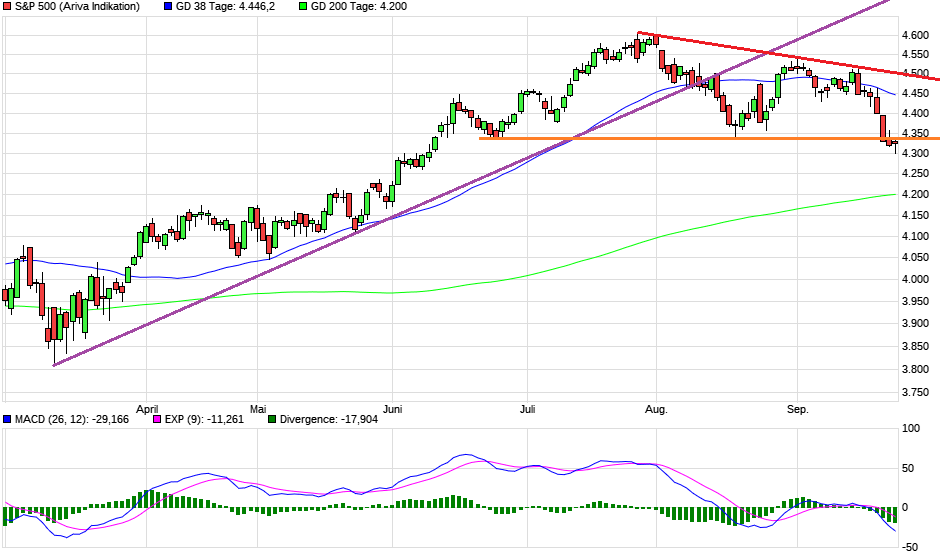The width and height of the screenshot is (940, 557).
Task: Select the 'Divergence: -17,904' label
Action: (x=329, y=419)
